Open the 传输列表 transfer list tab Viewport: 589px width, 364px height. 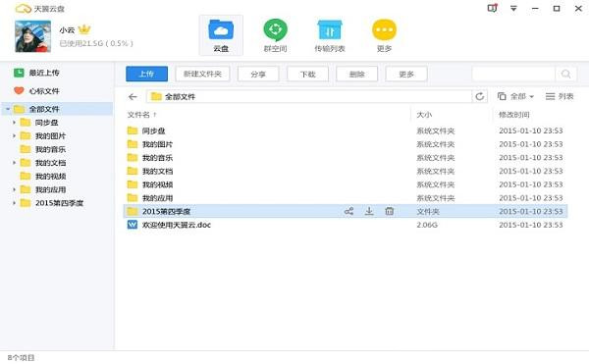pos(330,35)
